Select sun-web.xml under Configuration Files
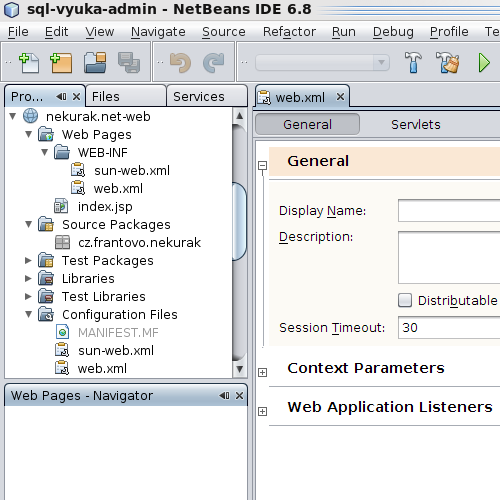 point(116,350)
